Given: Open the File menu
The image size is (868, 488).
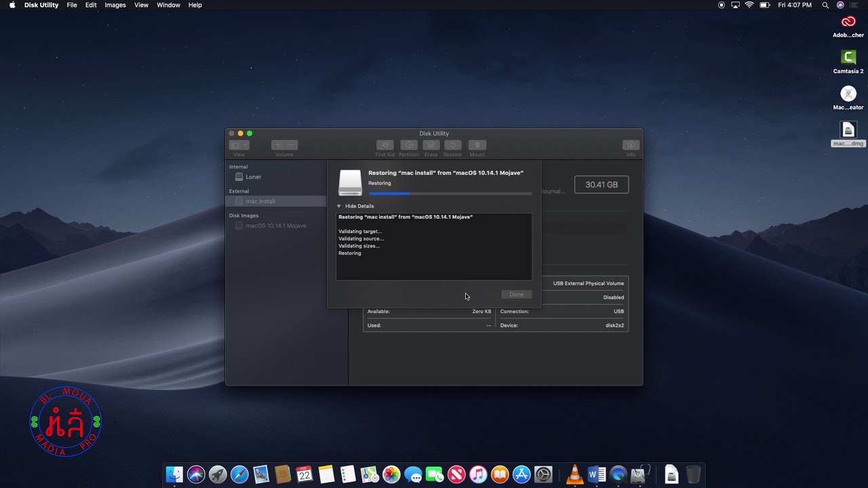Looking at the screenshot, I should [x=72, y=5].
